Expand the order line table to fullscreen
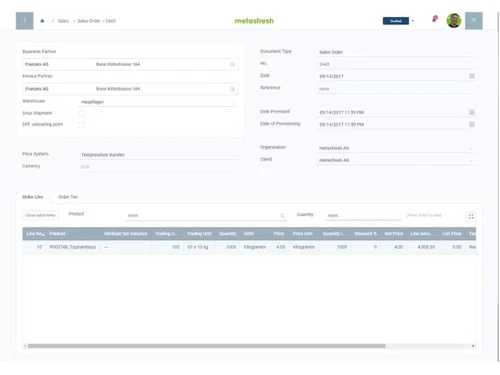This screenshot has width=500, height=375. (471, 217)
